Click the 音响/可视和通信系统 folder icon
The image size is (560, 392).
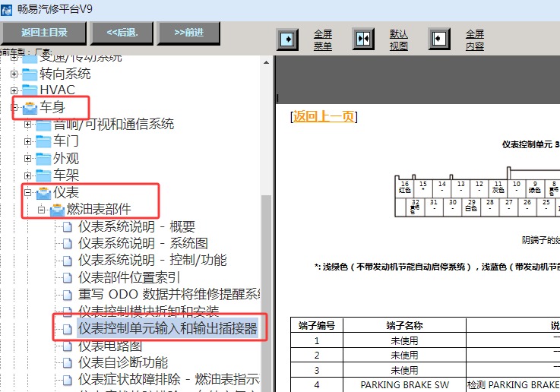click(43, 125)
